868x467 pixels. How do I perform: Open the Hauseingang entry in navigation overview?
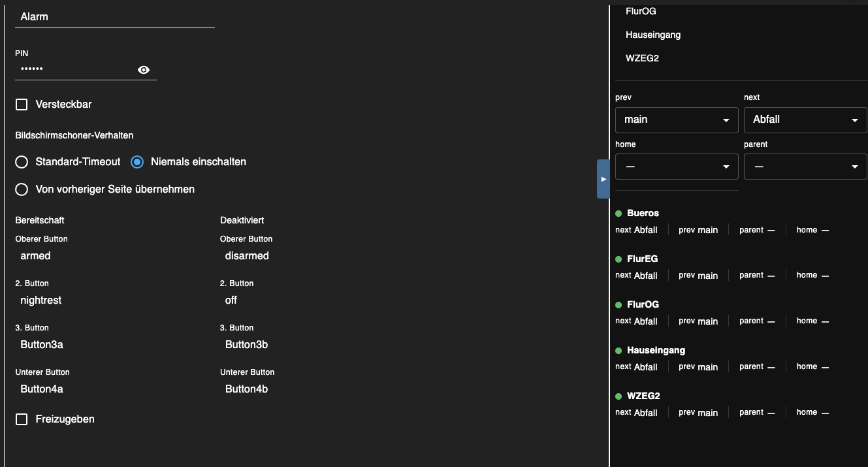(656, 351)
